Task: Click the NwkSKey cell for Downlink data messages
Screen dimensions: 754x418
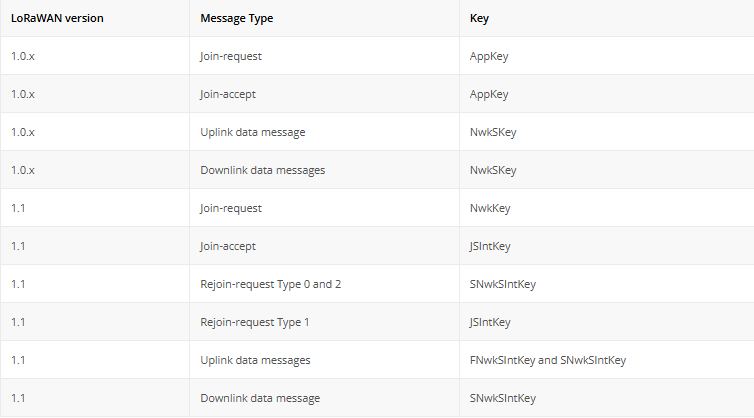Action: click(493, 170)
